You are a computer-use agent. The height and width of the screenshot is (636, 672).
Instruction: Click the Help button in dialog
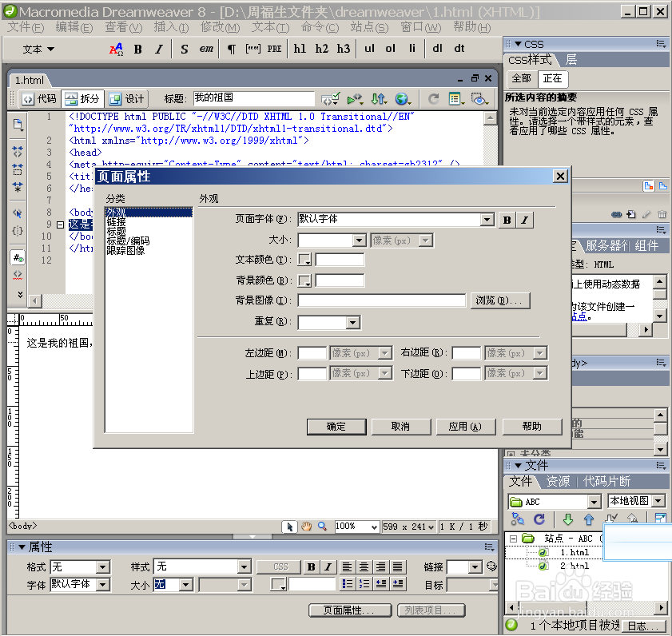[532, 427]
